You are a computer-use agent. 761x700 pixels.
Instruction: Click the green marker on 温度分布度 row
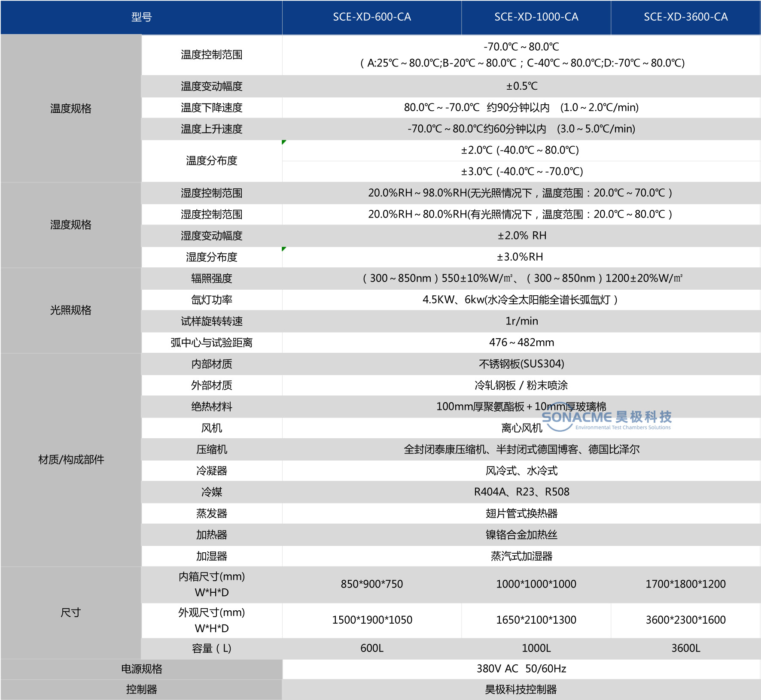coord(283,142)
